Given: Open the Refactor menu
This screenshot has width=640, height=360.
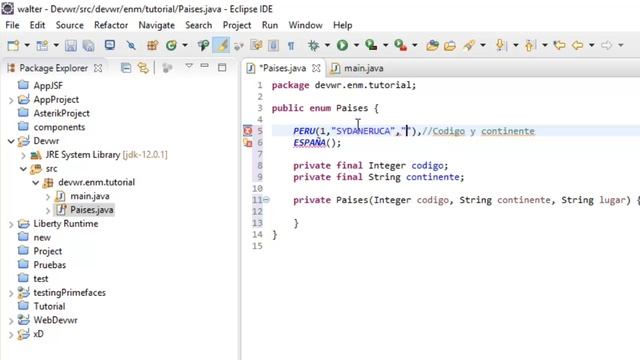Looking at the screenshot, I should (111, 25).
